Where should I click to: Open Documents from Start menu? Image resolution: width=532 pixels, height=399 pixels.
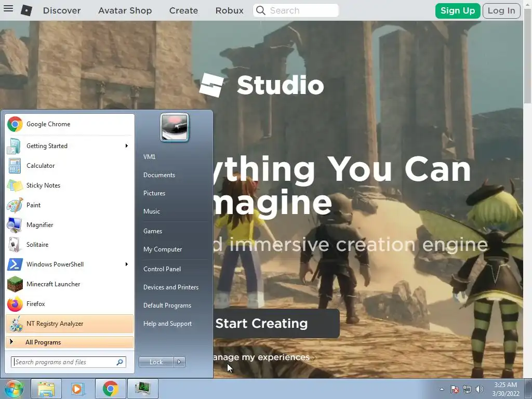tap(159, 175)
